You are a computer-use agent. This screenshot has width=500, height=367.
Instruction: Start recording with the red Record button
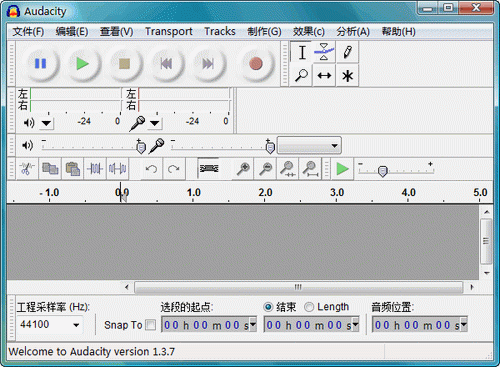(x=256, y=64)
